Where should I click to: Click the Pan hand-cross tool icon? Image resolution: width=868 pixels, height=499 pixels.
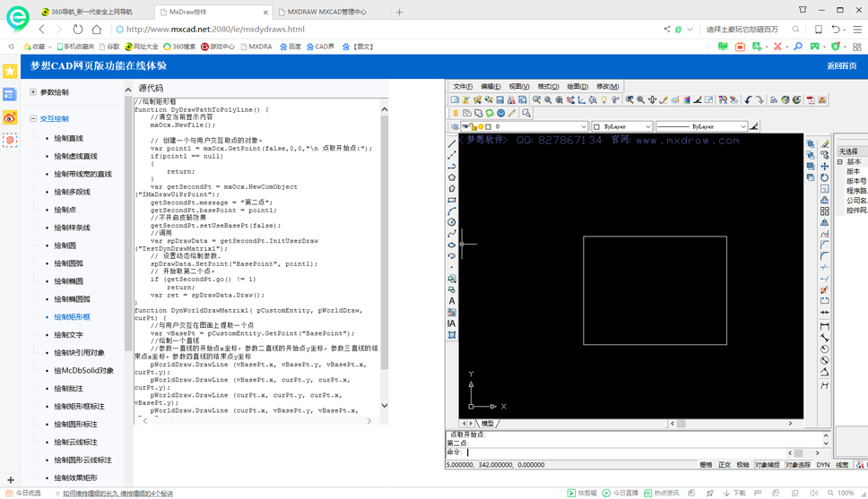(x=652, y=100)
